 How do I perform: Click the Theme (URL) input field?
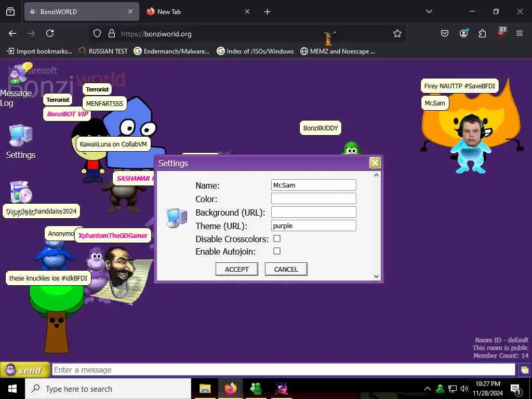tap(313, 225)
